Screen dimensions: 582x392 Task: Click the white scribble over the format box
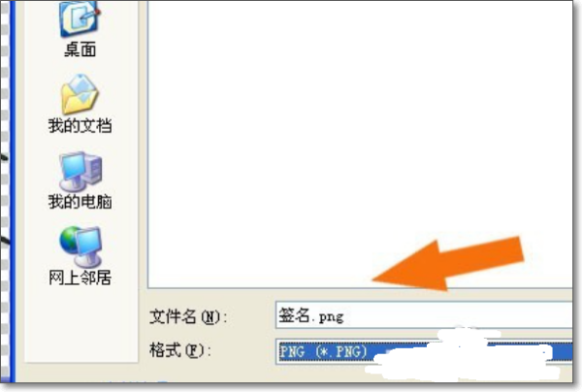click(464, 354)
